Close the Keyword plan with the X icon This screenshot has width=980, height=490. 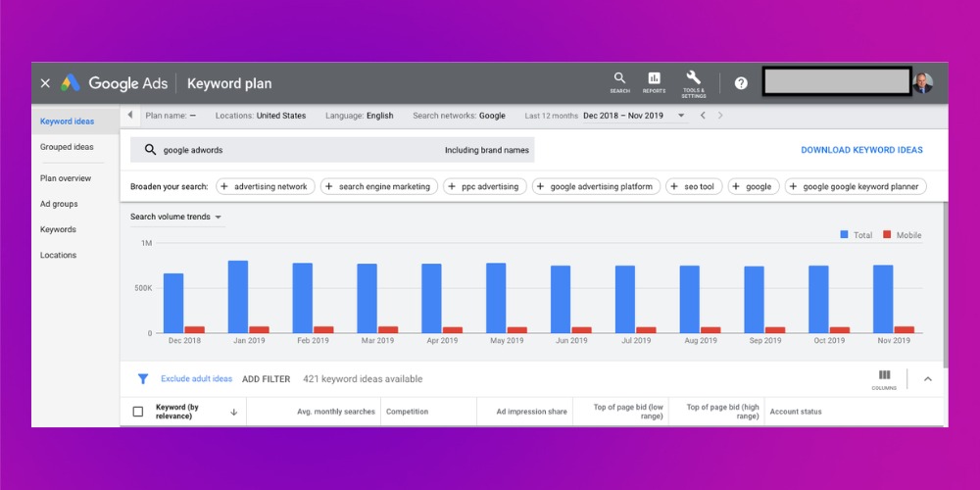click(45, 83)
